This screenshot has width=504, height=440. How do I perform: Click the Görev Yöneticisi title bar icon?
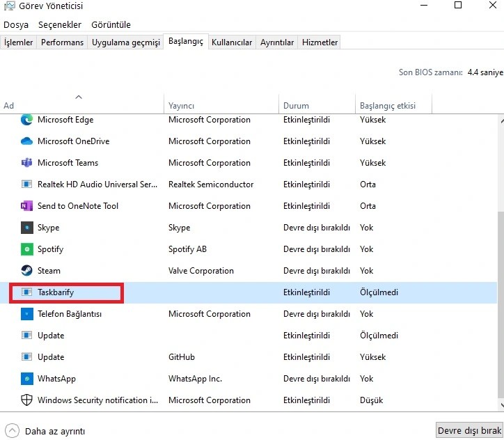click(9, 6)
